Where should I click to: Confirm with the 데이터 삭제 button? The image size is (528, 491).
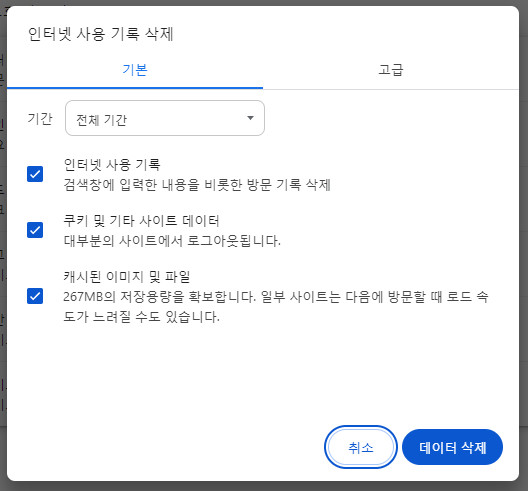pyautogui.click(x=453, y=447)
